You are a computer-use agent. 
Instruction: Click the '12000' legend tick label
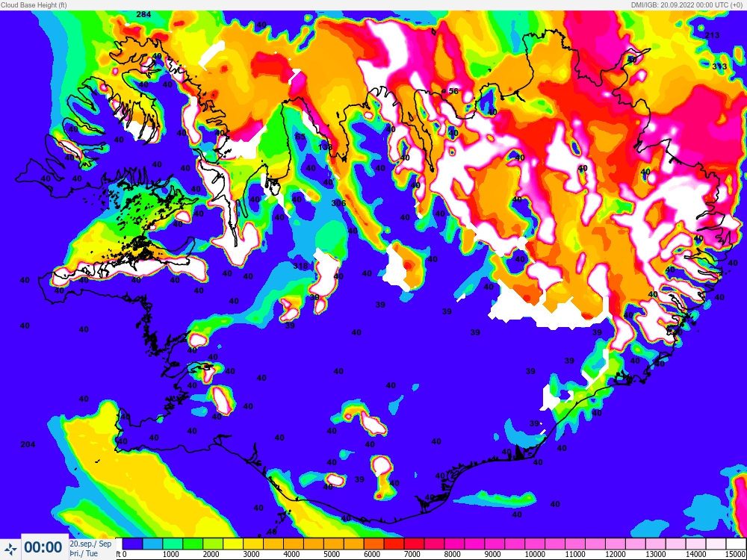(x=615, y=554)
